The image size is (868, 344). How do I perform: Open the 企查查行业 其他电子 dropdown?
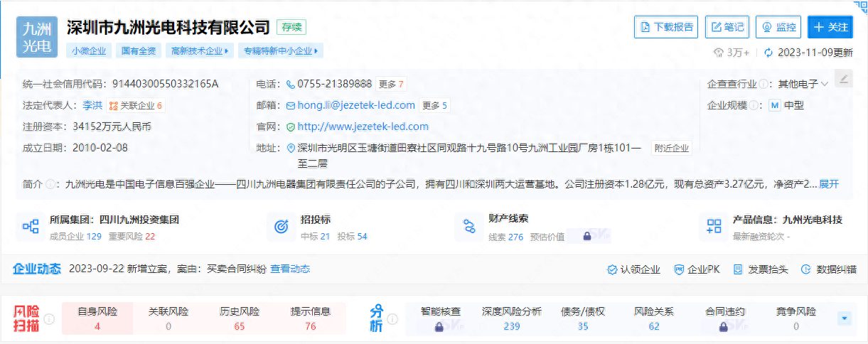[x=803, y=84]
